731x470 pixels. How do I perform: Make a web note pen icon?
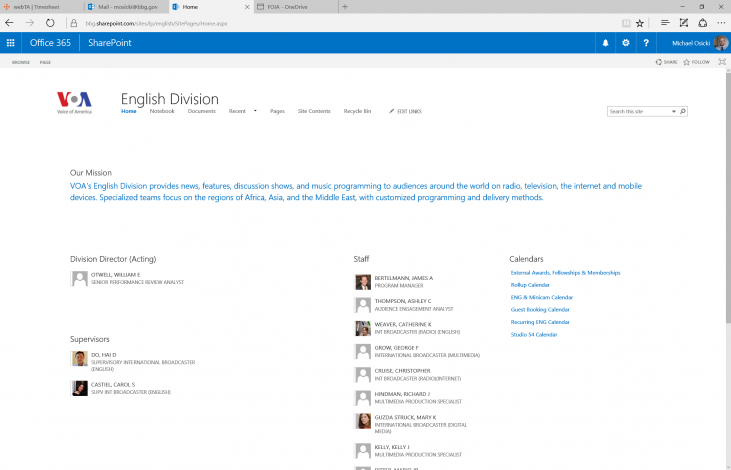click(x=683, y=23)
